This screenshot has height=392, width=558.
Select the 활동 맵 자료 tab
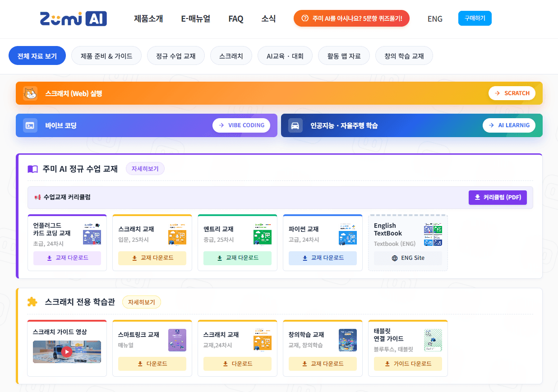pos(344,56)
